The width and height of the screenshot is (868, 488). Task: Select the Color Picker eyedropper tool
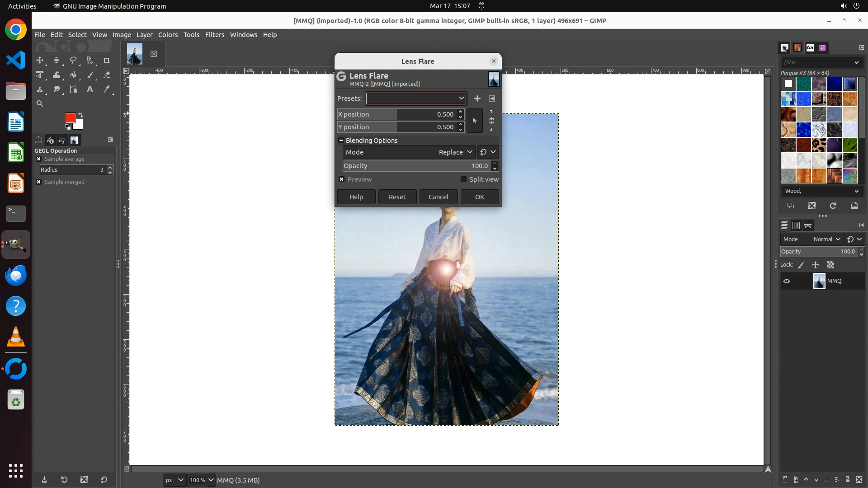pyautogui.click(x=107, y=89)
